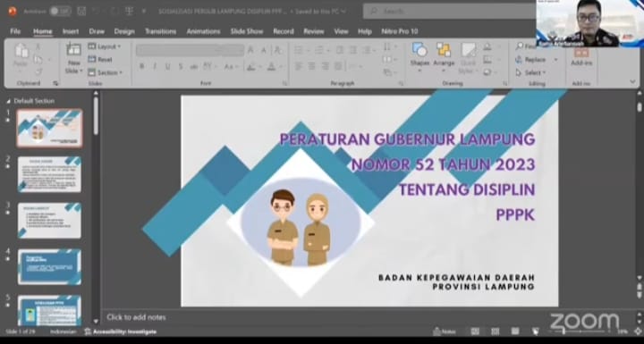Click the Reset slide button
Screen dimensions: 644x344
click(x=100, y=60)
